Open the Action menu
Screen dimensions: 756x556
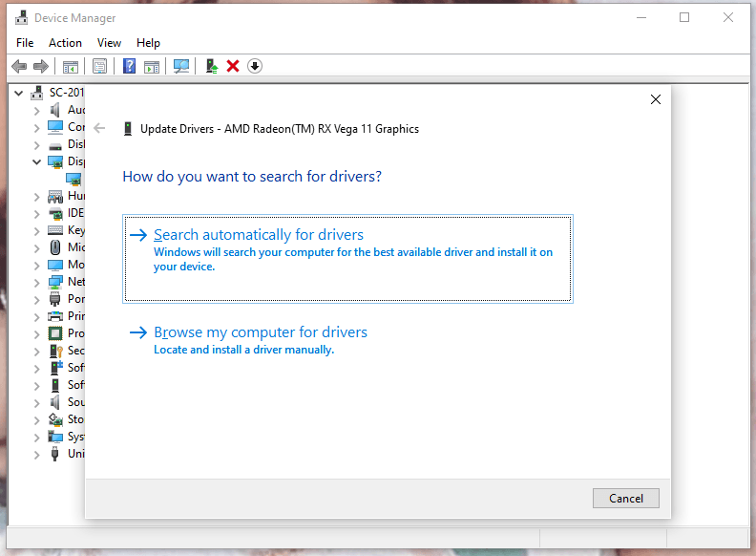pyautogui.click(x=65, y=43)
